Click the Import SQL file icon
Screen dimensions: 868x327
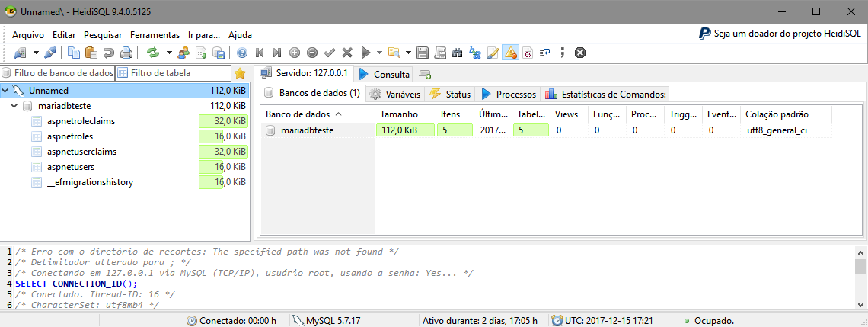(x=202, y=53)
